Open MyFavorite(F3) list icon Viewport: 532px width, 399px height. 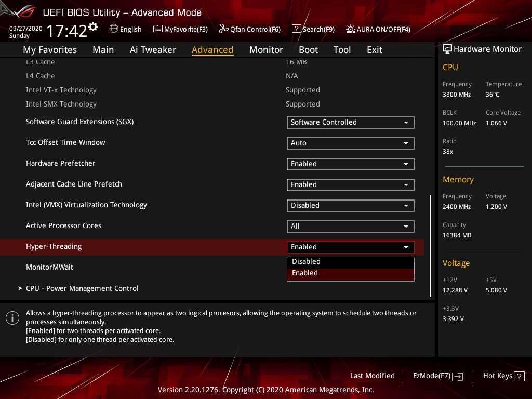(x=158, y=29)
